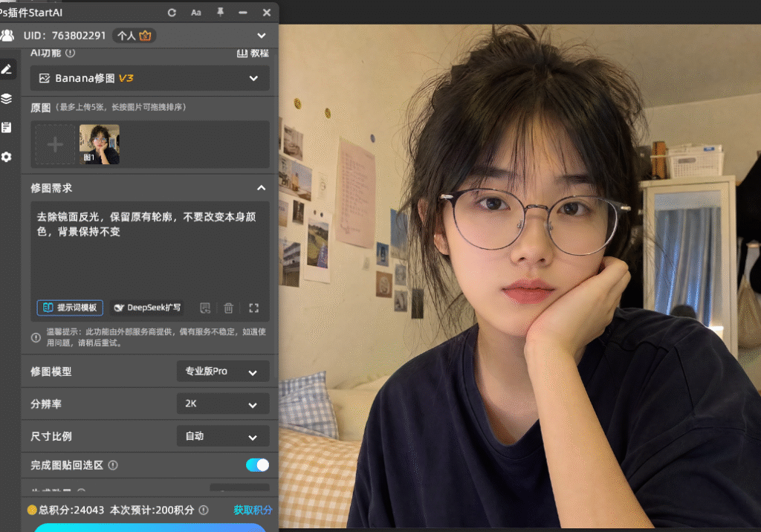This screenshot has height=532, width=761.
Task: Click the user account avatar icon
Action: [x=7, y=36]
